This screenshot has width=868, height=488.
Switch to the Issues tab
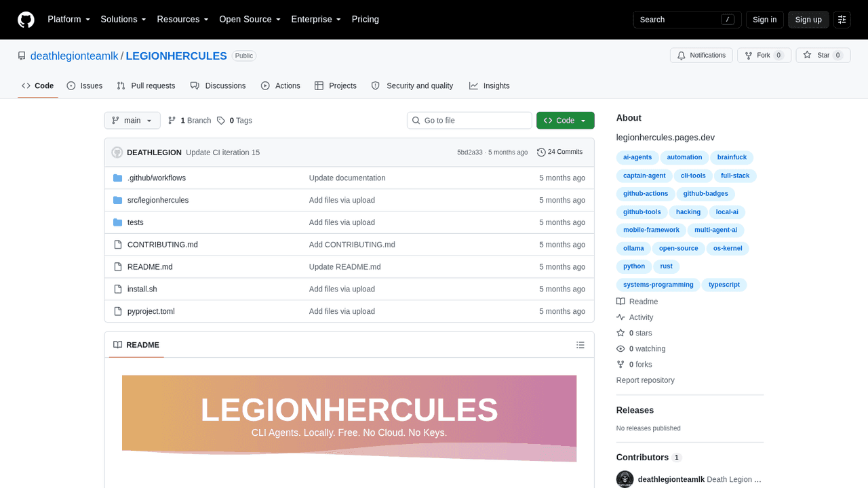(85, 86)
